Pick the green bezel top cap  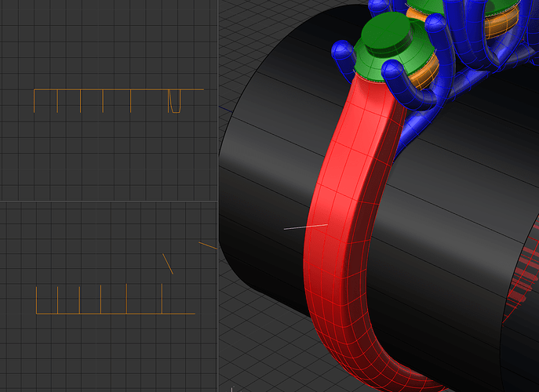386,34
